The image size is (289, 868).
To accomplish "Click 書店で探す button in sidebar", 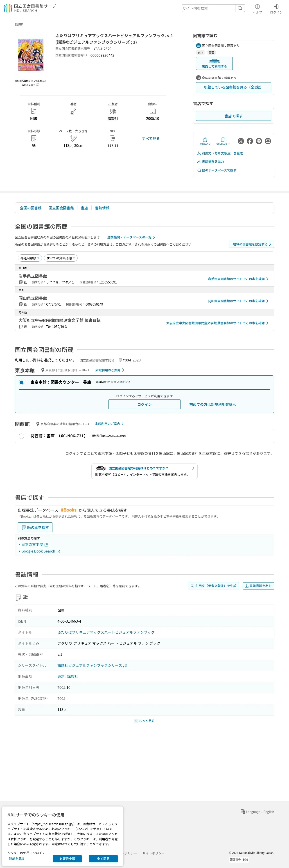I will (233, 116).
